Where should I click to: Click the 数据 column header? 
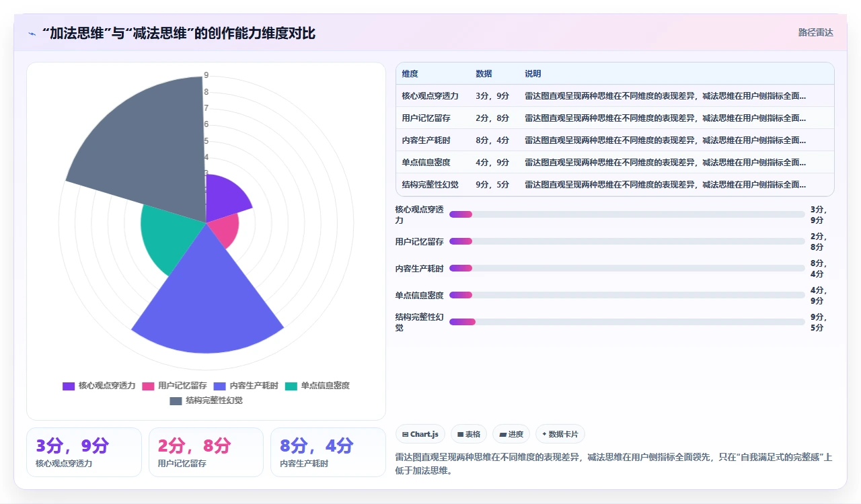tap(484, 74)
